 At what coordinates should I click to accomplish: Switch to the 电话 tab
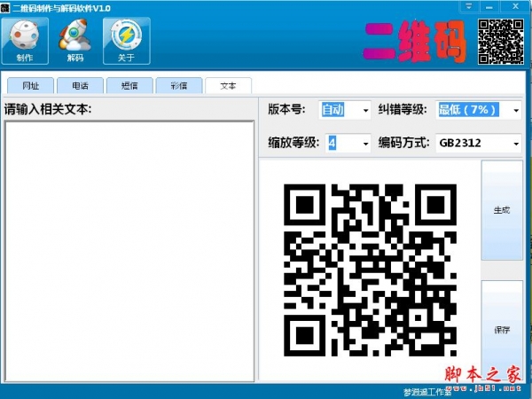pyautogui.click(x=80, y=85)
